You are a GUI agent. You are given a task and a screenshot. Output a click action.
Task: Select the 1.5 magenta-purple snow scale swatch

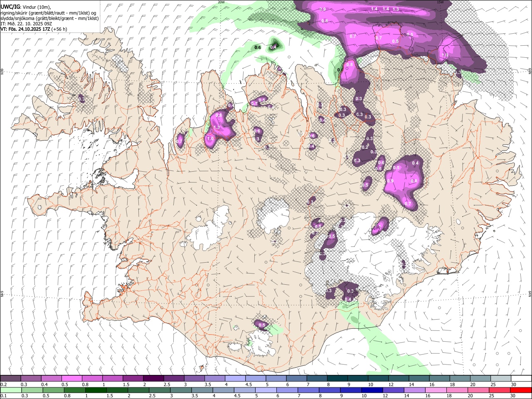click(x=133, y=379)
